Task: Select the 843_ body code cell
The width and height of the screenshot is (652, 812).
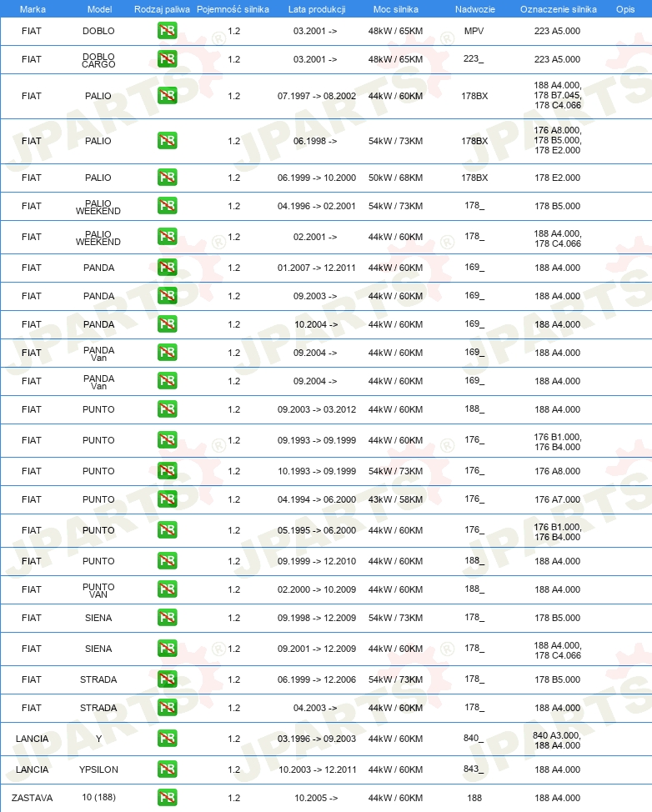Action: pos(474,769)
